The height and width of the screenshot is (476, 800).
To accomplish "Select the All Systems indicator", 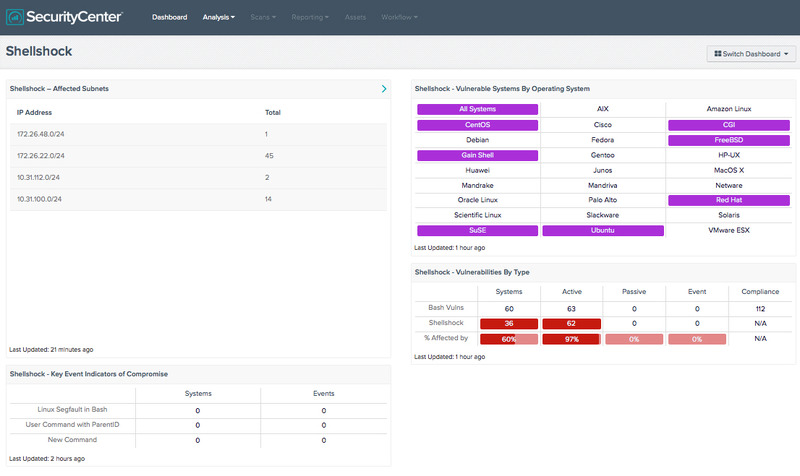I will (477, 108).
